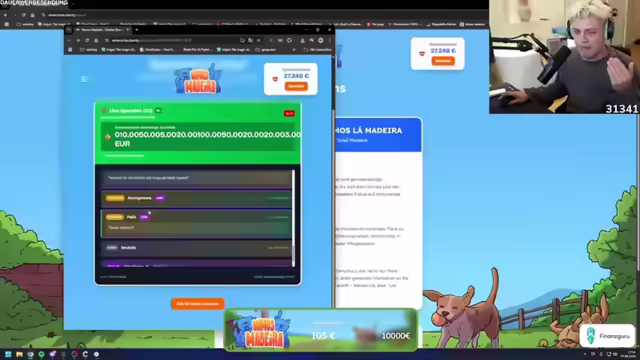Click the orange button below the donations panel
This screenshot has height=360, width=640.
point(198,304)
